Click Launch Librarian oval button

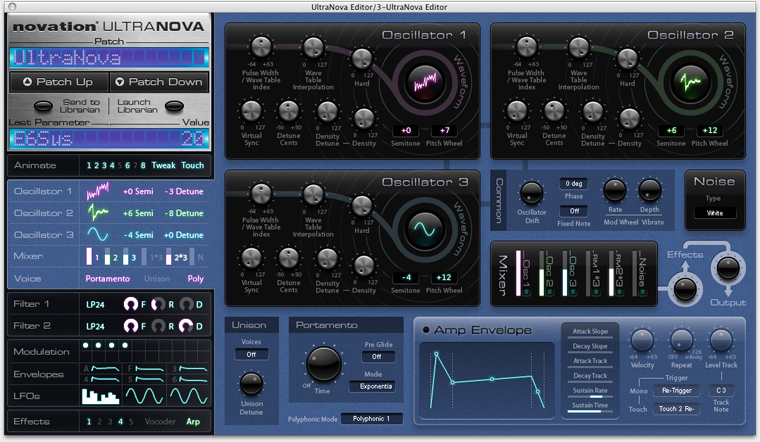(x=174, y=106)
